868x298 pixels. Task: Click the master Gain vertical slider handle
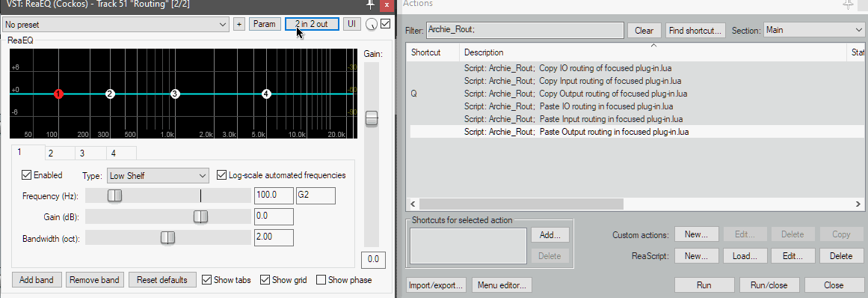(x=372, y=118)
